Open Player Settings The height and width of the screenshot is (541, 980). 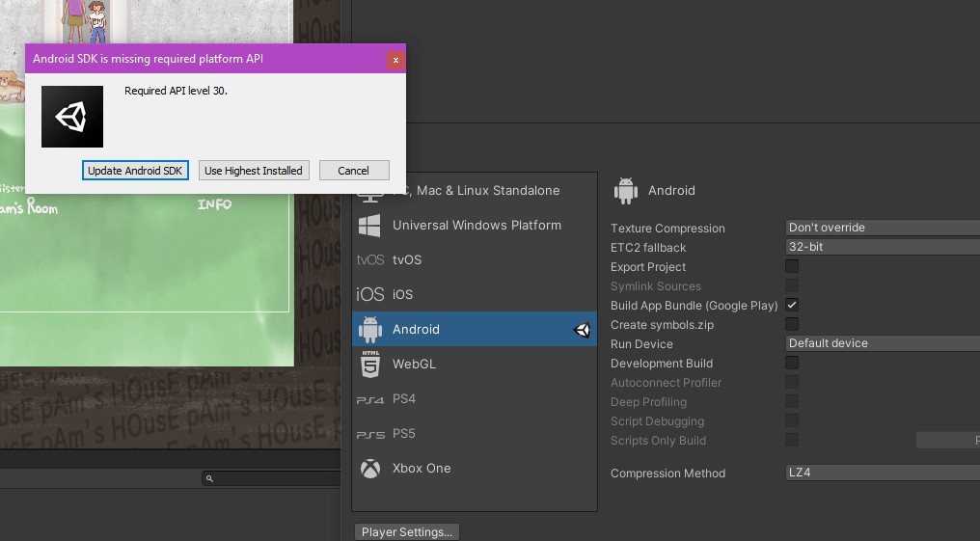click(407, 532)
